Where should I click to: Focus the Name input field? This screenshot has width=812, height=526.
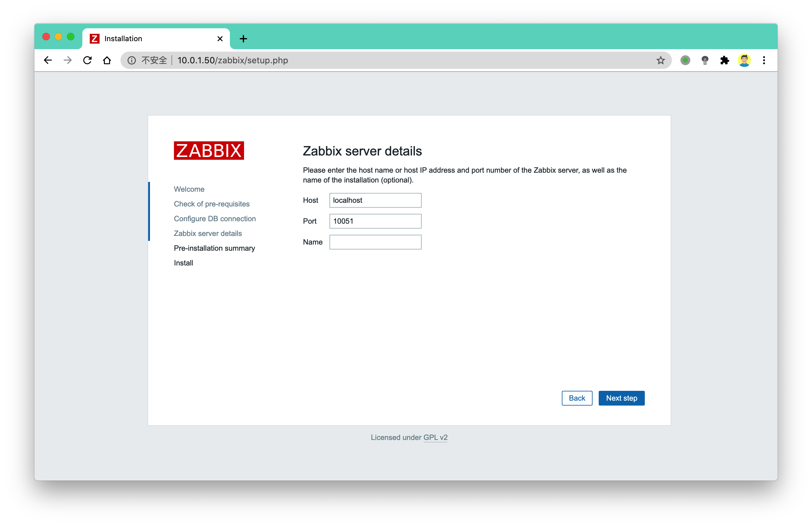[375, 242]
